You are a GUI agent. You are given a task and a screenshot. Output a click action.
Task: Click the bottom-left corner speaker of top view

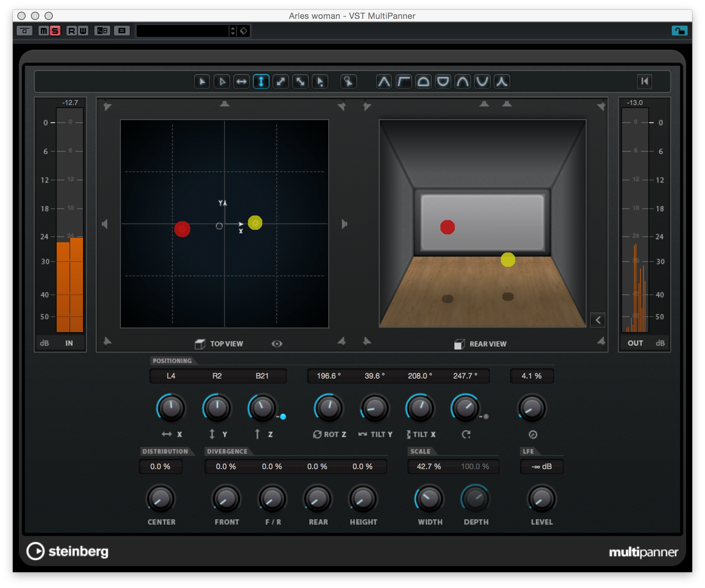[107, 342]
